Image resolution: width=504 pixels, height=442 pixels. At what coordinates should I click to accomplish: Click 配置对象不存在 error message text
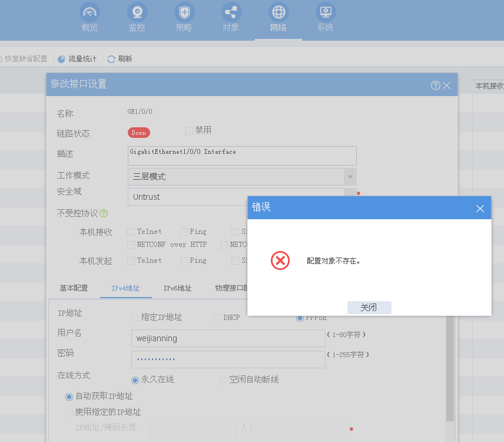(333, 261)
